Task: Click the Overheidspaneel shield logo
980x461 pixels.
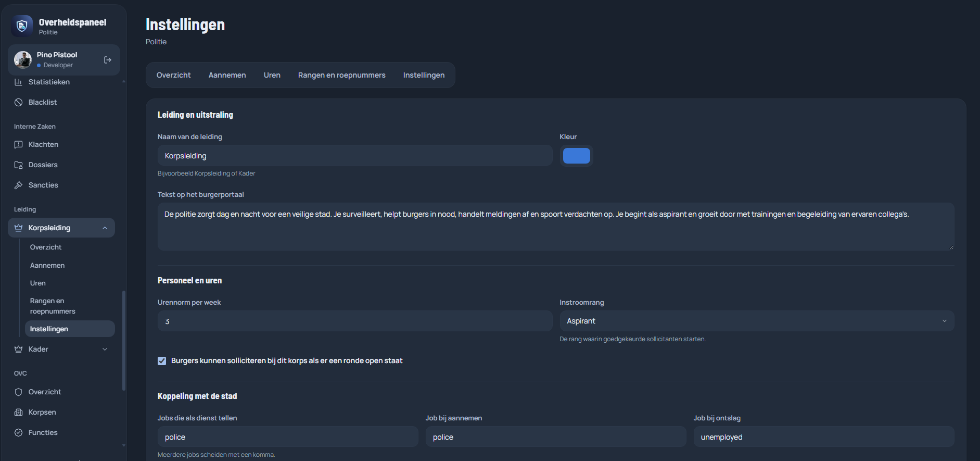Action: point(22,26)
